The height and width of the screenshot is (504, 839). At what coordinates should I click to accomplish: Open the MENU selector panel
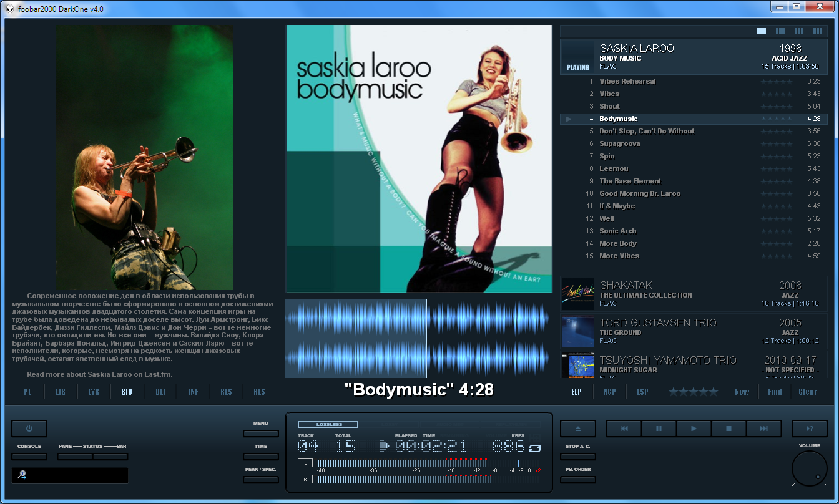tap(260, 433)
